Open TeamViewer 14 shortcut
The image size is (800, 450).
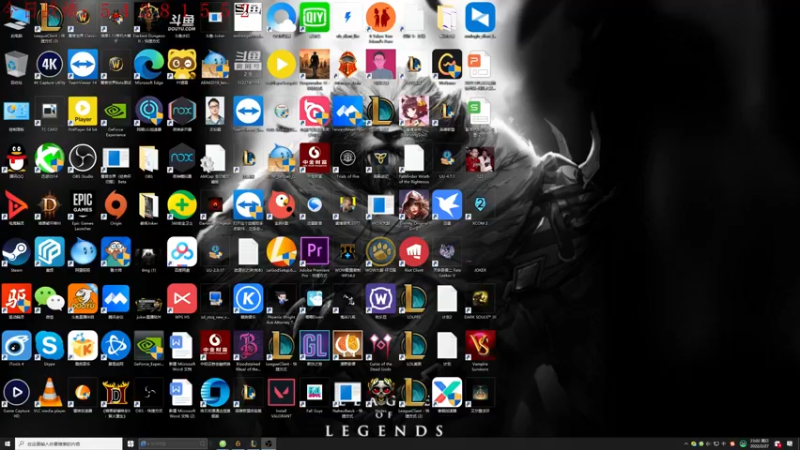tap(83, 64)
